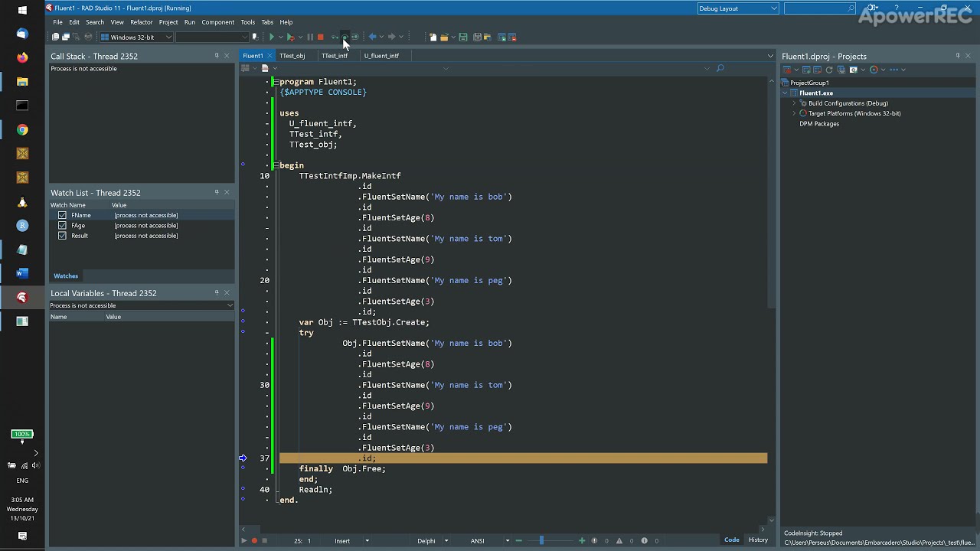Viewport: 980px width, 551px height.
Task: Close the Call Stack panel
Action: (227, 56)
